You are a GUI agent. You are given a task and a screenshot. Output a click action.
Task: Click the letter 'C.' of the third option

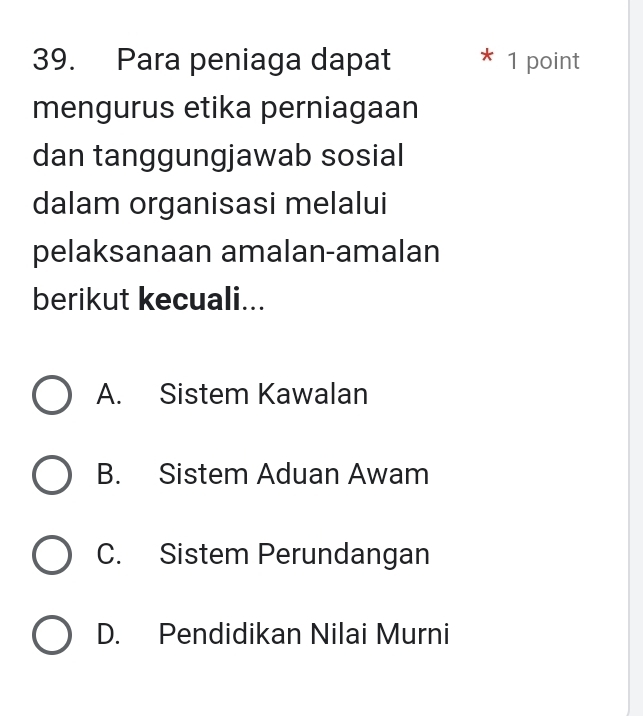[x=110, y=555]
